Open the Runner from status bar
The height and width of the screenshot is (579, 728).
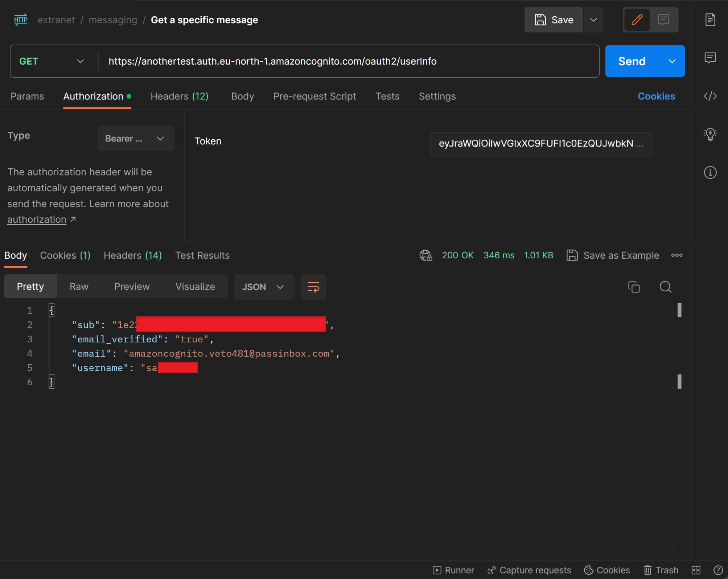pos(453,570)
